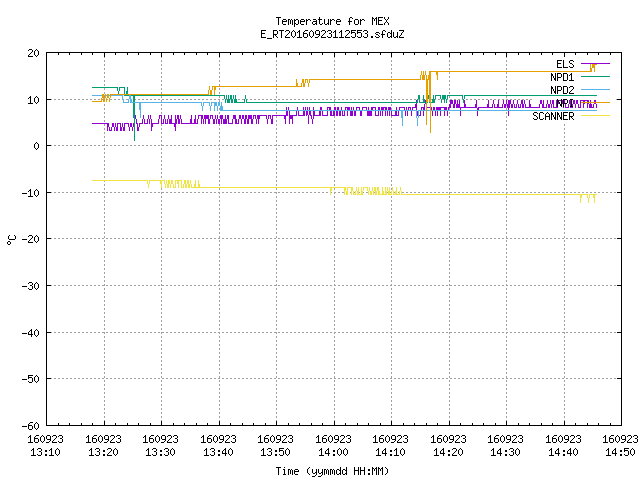
Task: Click the NPD1 legend label
Action: pos(562,77)
